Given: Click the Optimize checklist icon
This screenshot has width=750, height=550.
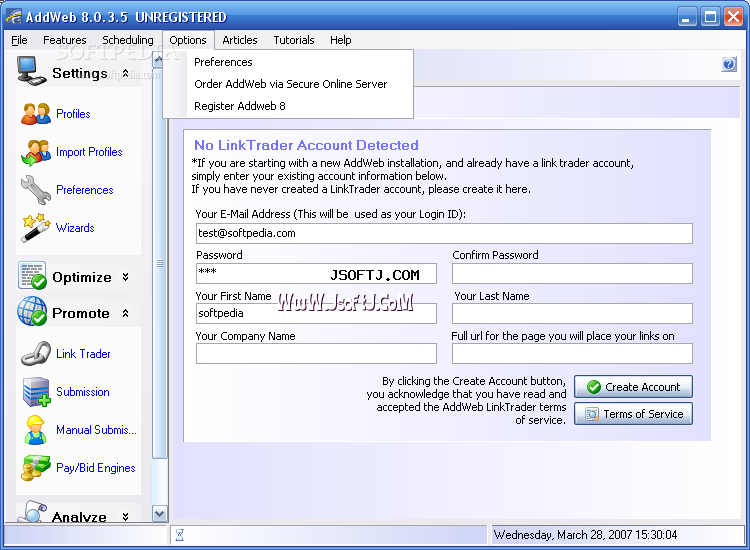Looking at the screenshot, I should [32, 275].
